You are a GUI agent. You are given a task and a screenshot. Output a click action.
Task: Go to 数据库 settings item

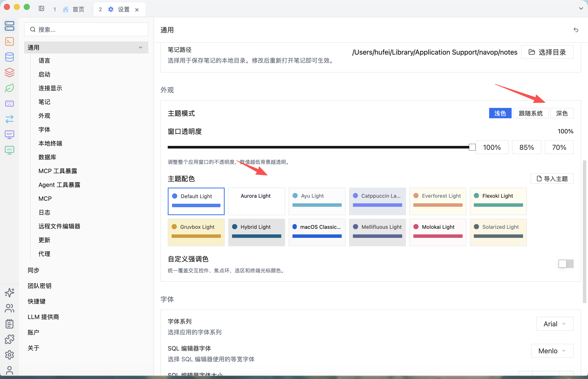click(47, 157)
